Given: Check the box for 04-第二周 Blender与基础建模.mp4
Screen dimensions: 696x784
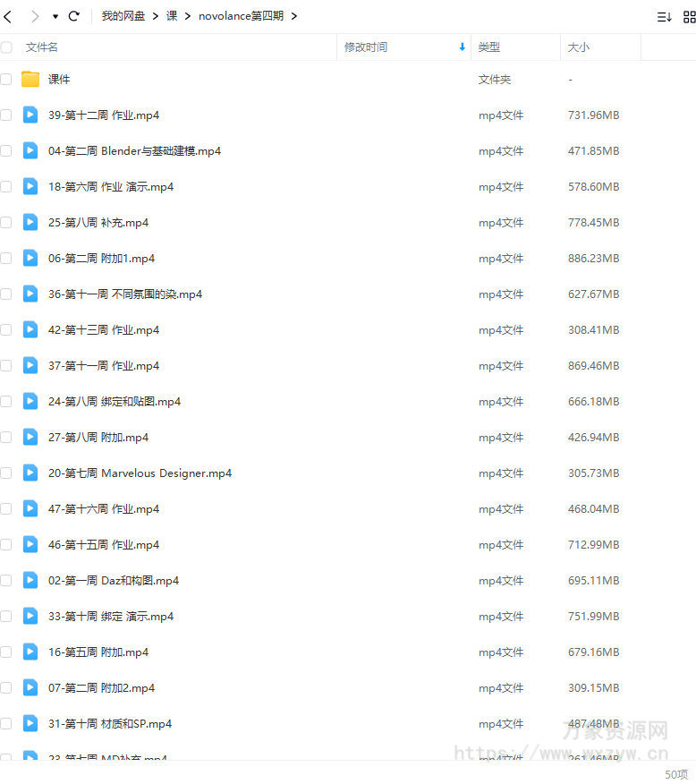Looking at the screenshot, I should point(6,150).
